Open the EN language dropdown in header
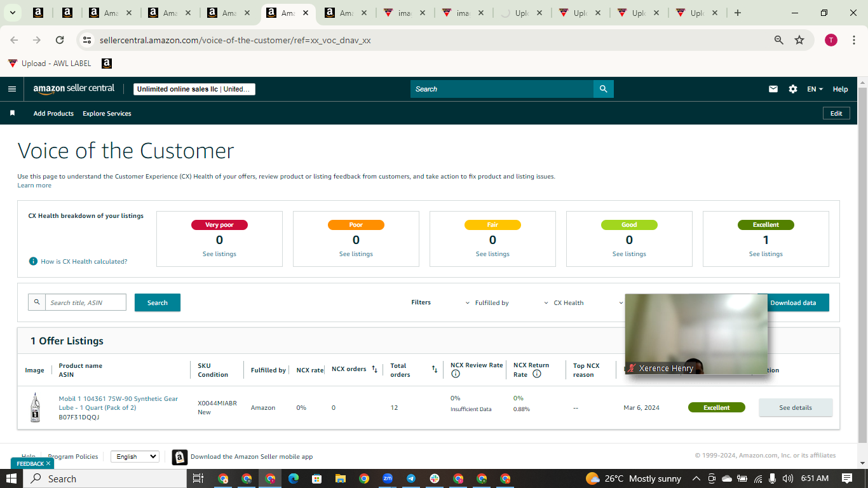Screen dimensions: 868x488 point(815,89)
